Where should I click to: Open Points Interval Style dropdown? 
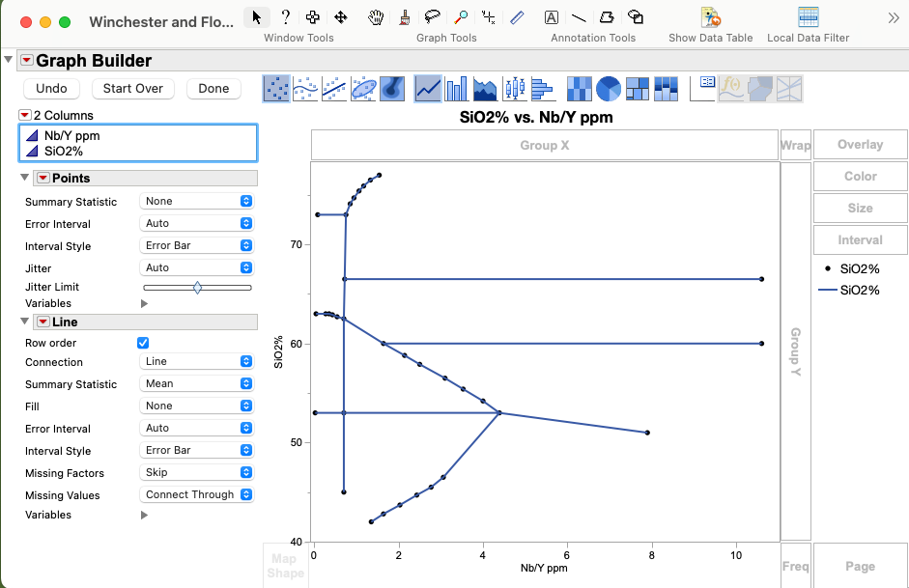(x=196, y=245)
